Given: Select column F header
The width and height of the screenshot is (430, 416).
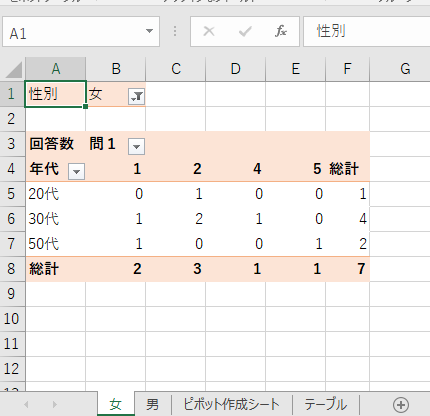Looking at the screenshot, I should click(347, 69).
